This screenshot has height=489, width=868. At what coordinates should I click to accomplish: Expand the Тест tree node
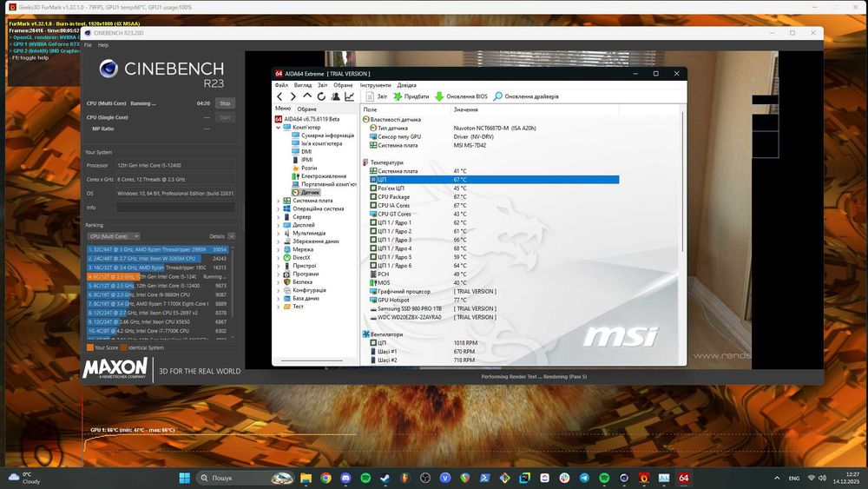279,307
